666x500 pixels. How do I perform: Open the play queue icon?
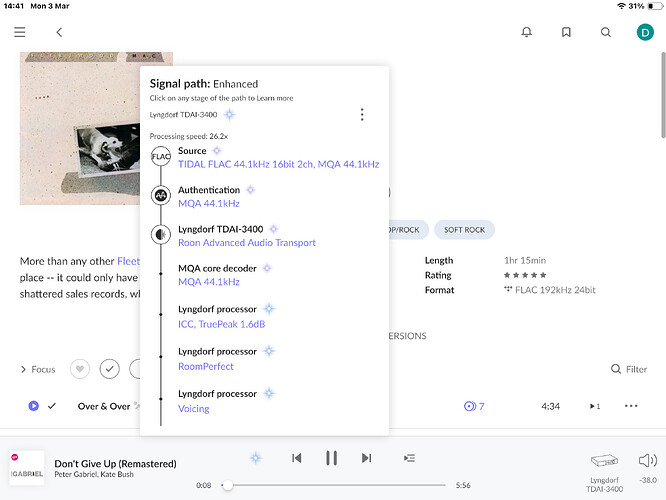point(409,458)
